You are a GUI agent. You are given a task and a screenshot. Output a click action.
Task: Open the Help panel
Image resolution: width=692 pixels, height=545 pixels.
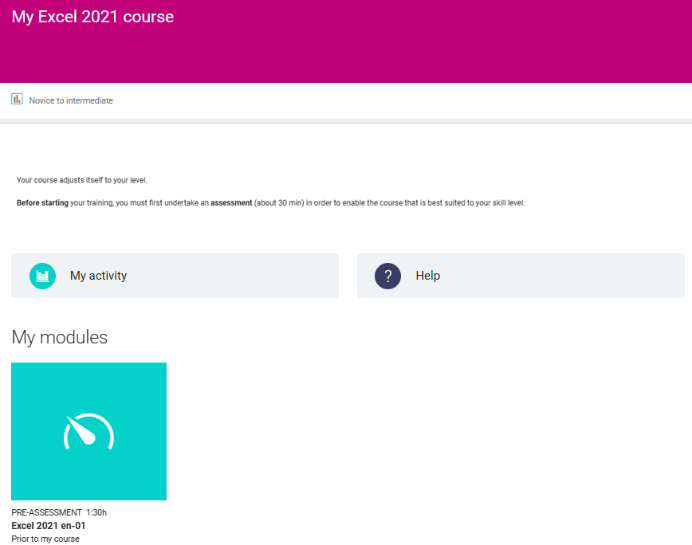point(521,275)
